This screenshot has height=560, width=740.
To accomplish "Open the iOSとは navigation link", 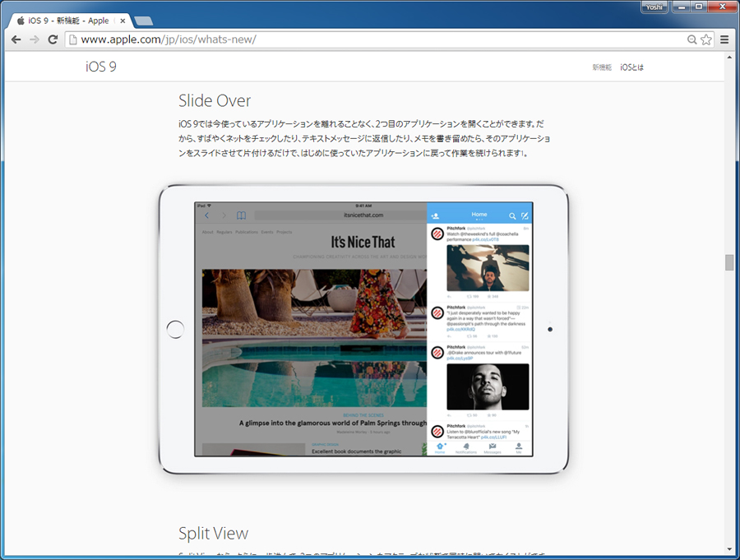I will 632,67.
